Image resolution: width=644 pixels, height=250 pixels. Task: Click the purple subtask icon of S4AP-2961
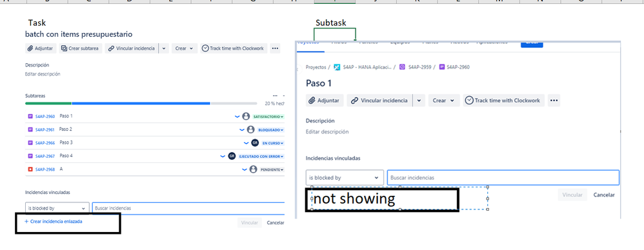coord(30,130)
